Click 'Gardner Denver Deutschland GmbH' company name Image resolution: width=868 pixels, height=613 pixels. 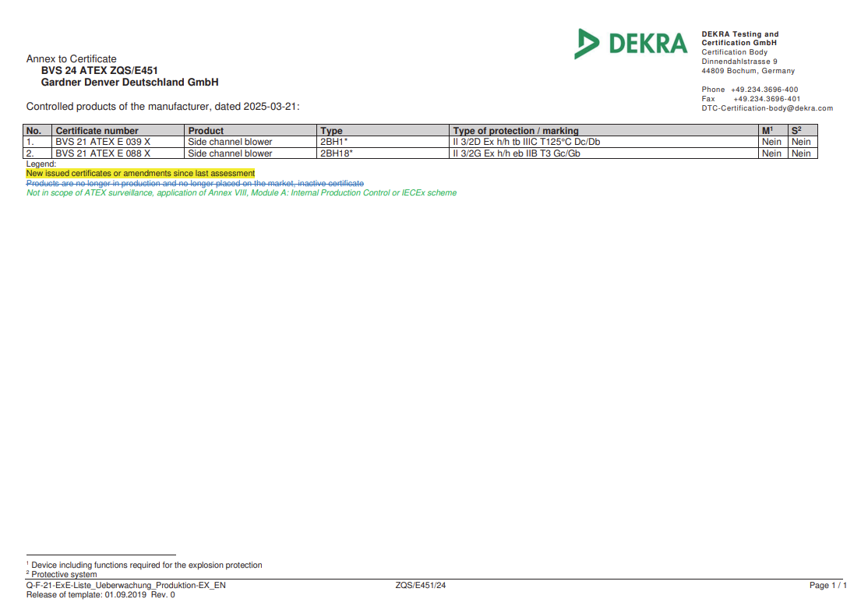point(129,83)
